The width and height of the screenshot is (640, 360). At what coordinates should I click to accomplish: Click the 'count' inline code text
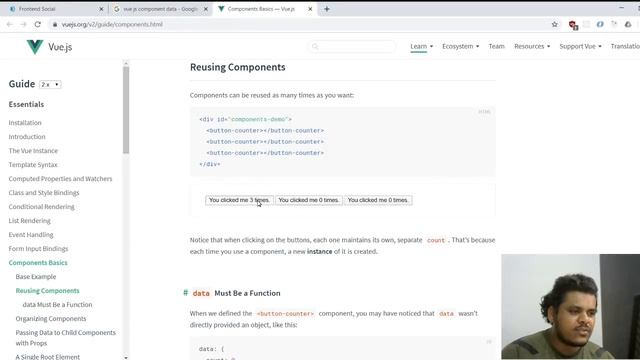pos(436,240)
